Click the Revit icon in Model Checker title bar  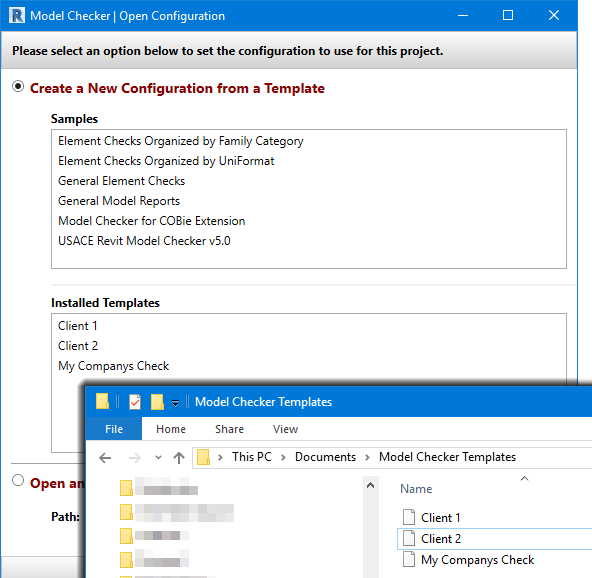[17, 16]
